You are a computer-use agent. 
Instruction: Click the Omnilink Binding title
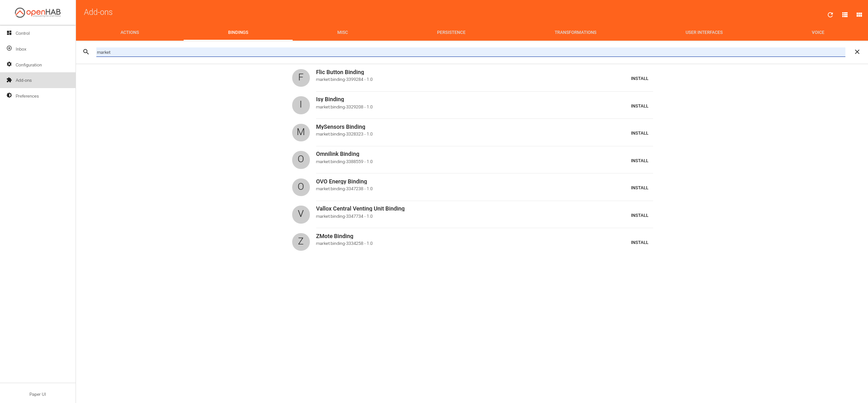[x=337, y=154]
